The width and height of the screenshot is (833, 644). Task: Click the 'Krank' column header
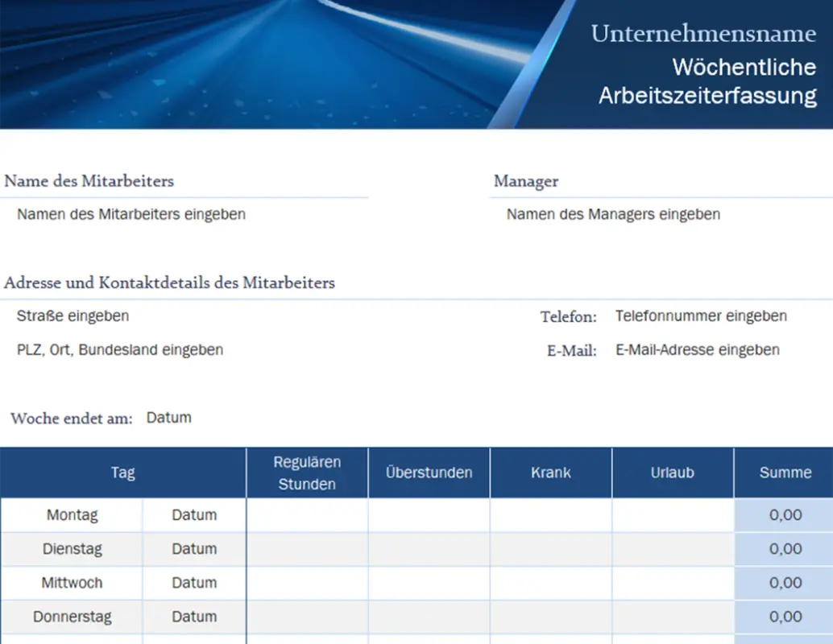(x=551, y=473)
